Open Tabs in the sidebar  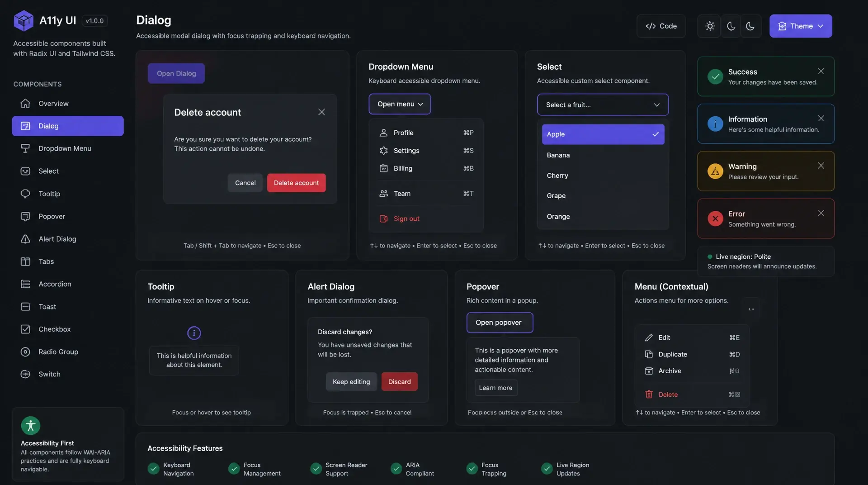tap(68, 262)
